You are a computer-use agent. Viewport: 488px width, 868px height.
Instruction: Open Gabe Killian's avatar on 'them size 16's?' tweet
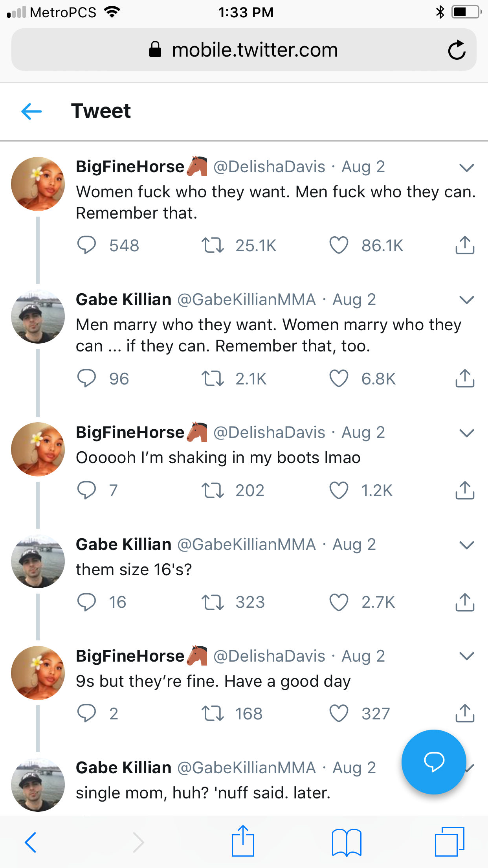pos(38,561)
